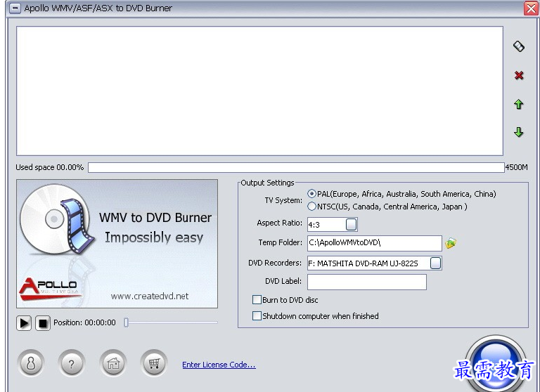The width and height of the screenshot is (540, 392).
Task: Move item up with green up arrow
Action: (519, 104)
